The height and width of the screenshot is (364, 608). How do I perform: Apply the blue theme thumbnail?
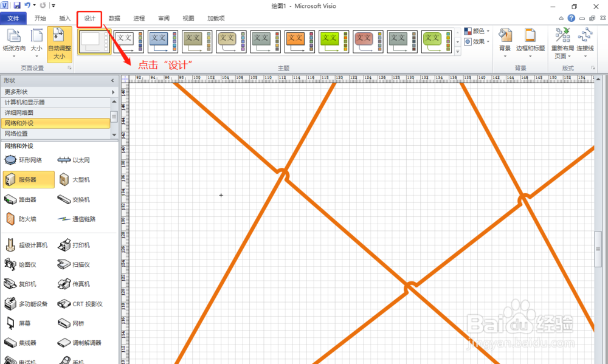163,42
